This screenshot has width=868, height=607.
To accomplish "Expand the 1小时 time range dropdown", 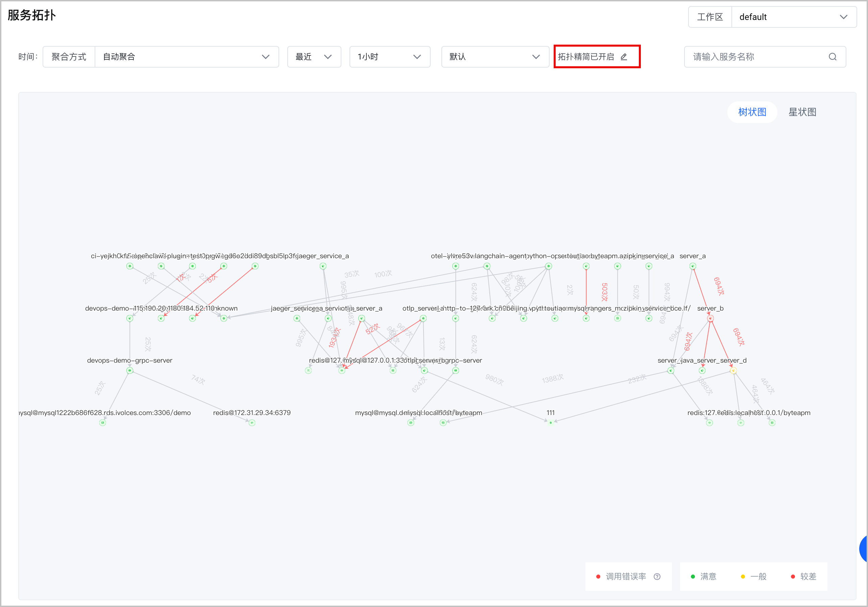I will point(390,57).
